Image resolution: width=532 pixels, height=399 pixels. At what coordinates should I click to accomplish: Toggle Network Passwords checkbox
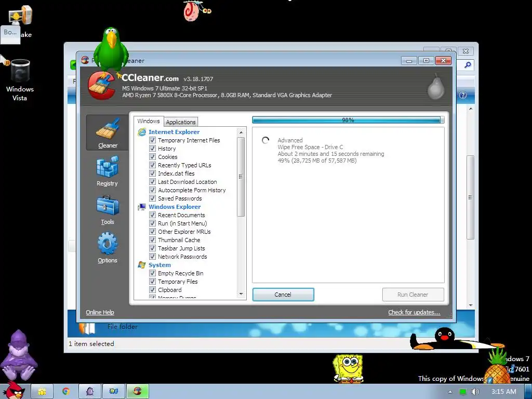click(152, 257)
